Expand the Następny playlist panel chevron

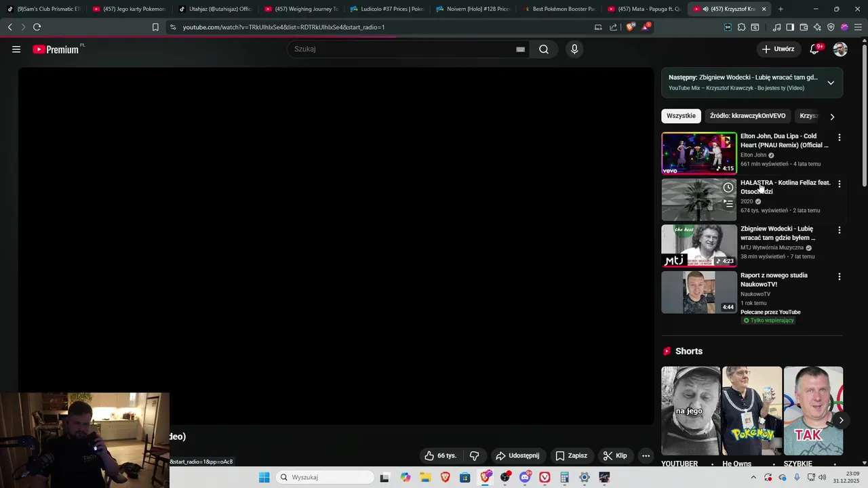point(831,83)
